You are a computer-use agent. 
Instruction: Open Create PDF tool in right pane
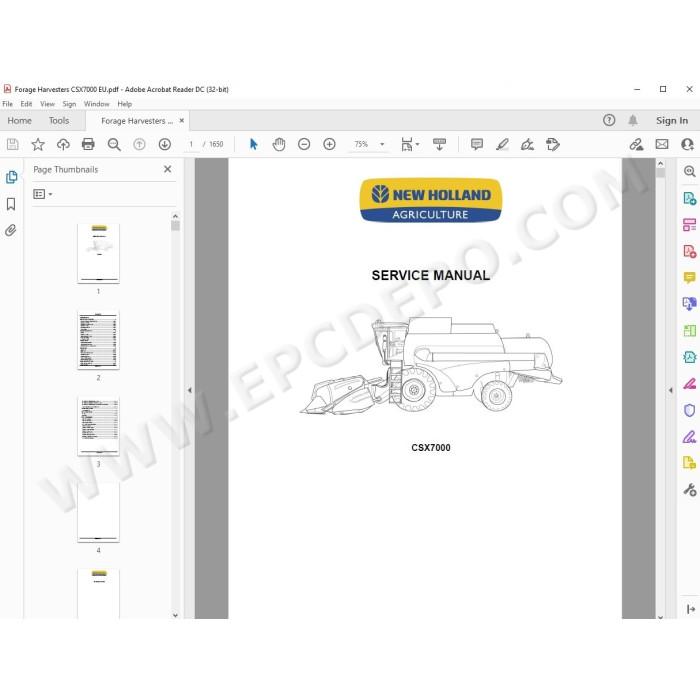tap(689, 251)
